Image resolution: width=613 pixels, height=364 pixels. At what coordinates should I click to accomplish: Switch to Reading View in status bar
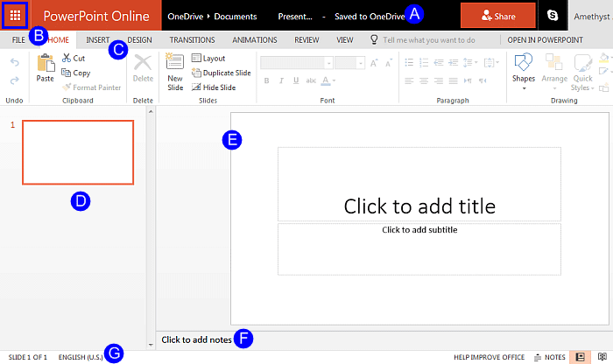(x=602, y=357)
